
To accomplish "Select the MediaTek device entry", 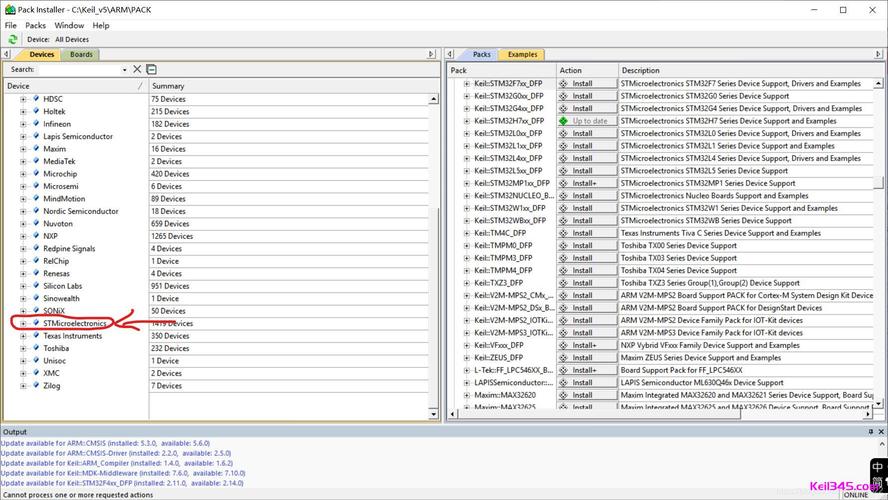I will (59, 161).
